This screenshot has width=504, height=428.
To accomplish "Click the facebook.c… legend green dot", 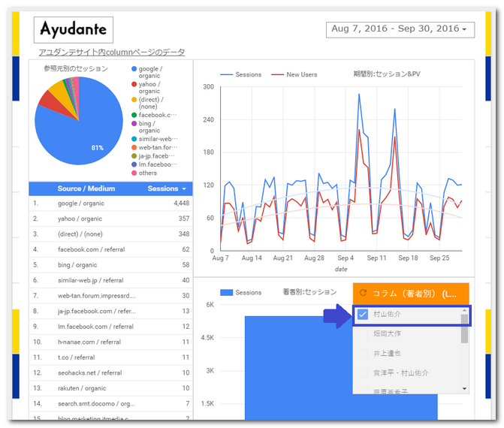I will click(134, 115).
